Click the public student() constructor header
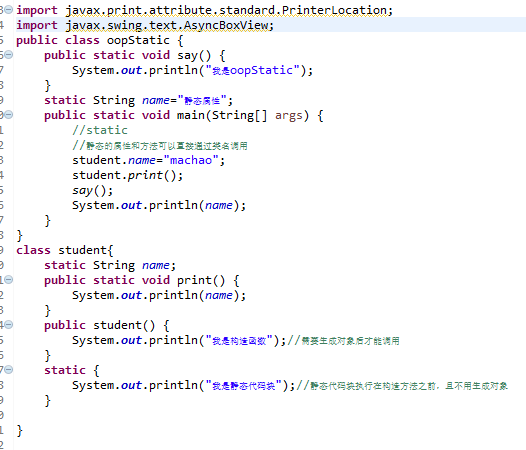This screenshot has height=450, width=526. point(107,325)
